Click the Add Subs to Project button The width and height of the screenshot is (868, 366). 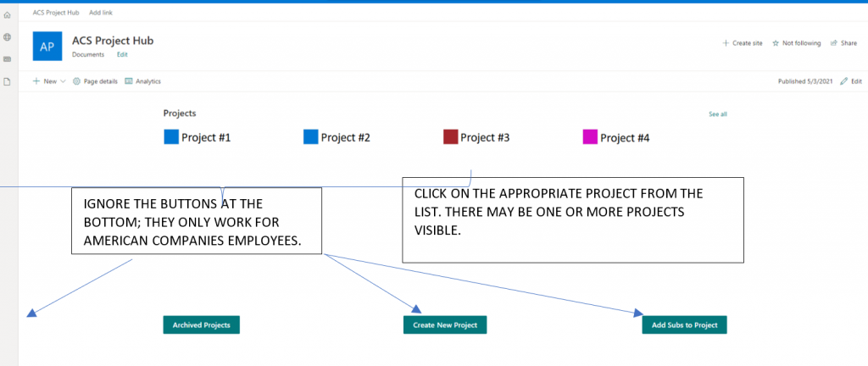coord(684,325)
